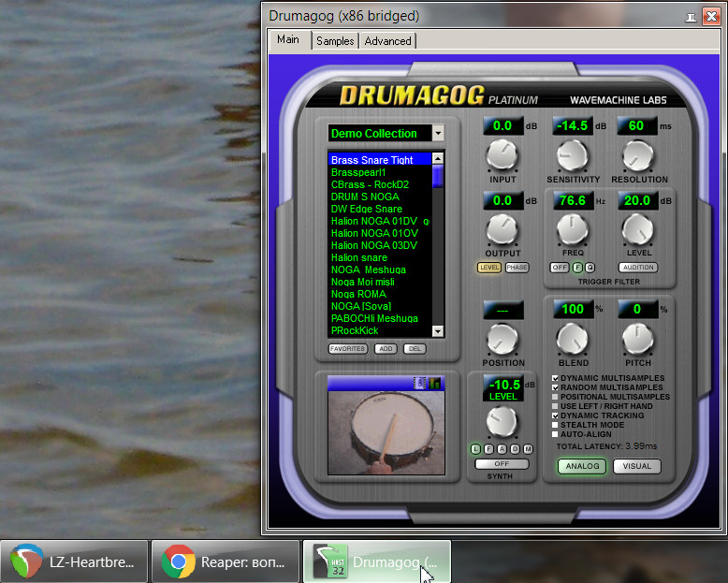Toggle Dynamic Tracking checkbox

point(555,415)
